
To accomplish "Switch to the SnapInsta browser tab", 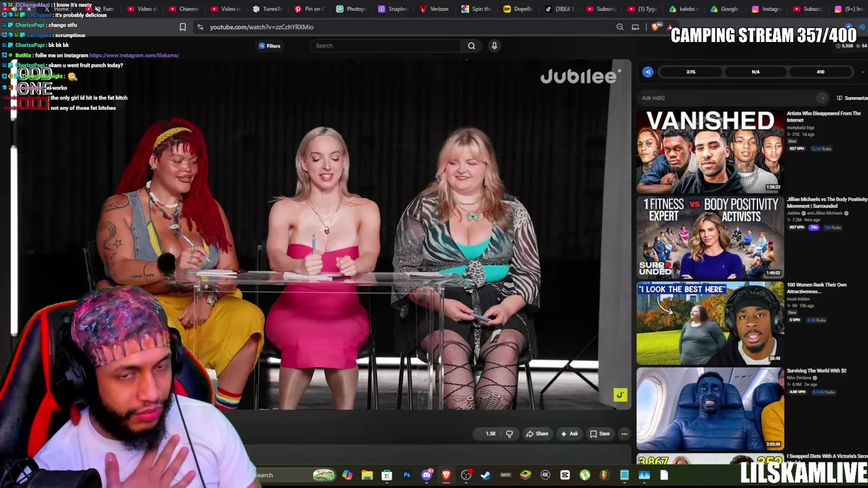I will 393,9.
